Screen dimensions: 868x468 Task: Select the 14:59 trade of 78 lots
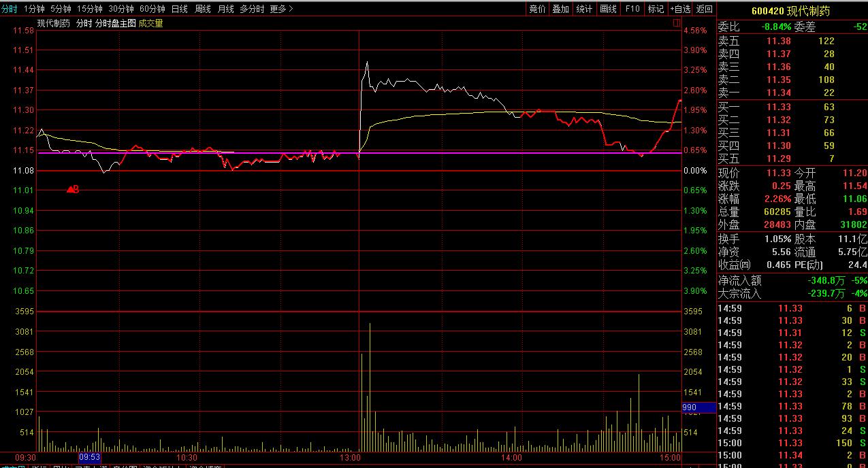(792, 406)
